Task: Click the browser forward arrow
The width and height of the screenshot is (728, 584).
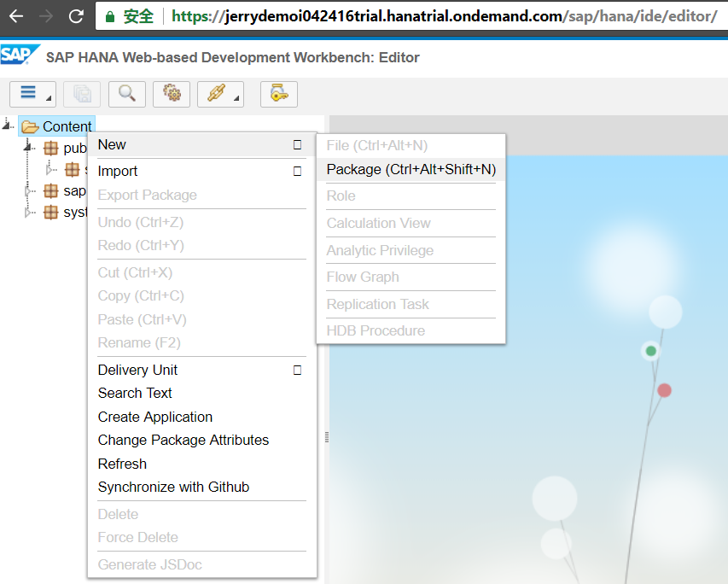Action: [46, 16]
